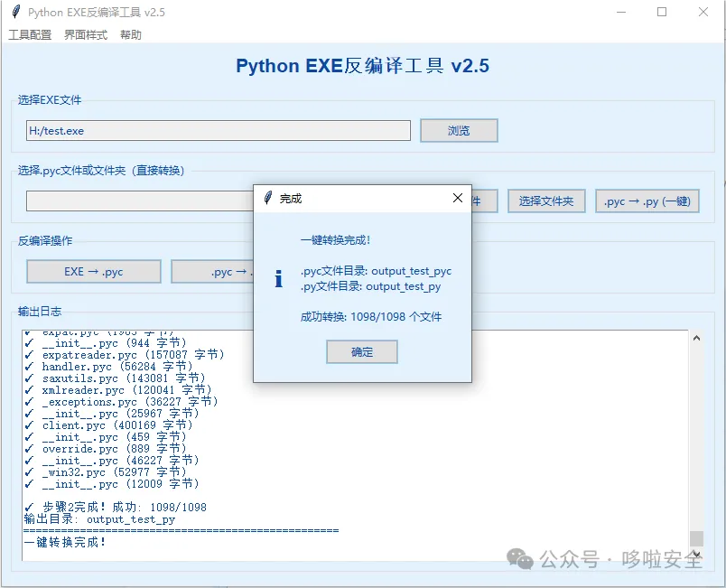Minimize the main window
Image resolution: width=726 pixels, height=588 pixels.
pyautogui.click(x=621, y=12)
